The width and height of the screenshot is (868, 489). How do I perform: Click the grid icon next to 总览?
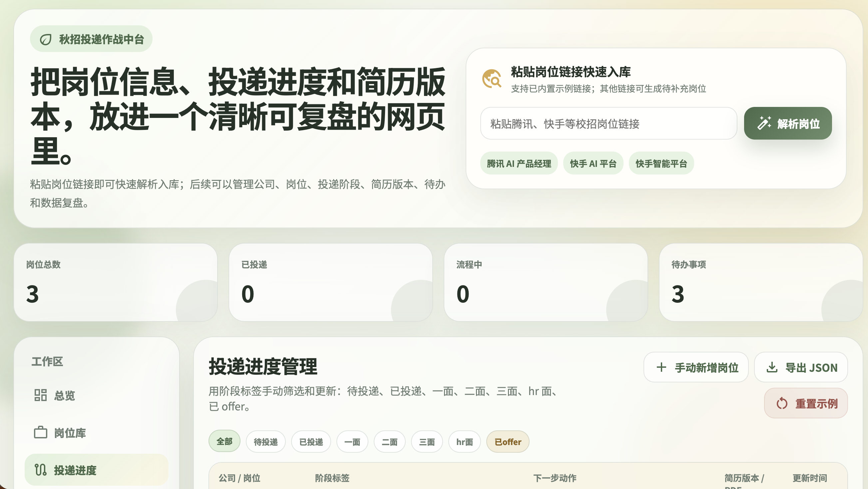point(40,395)
